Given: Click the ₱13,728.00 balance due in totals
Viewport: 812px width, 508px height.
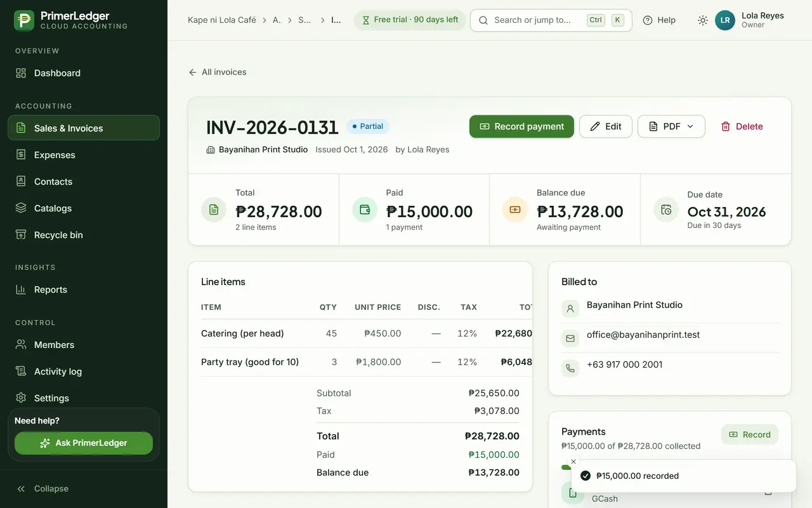Looking at the screenshot, I should pos(494,472).
